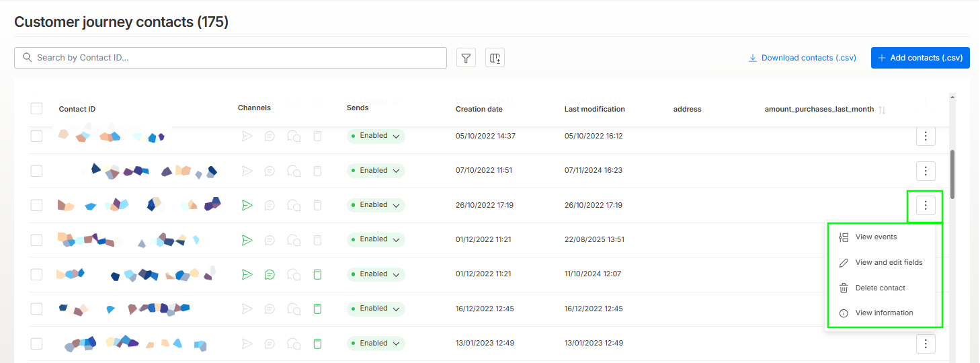Viewport: 980px width, 363px height.
Task: Click the sort arrows on amount_purchases_last_month column
Action: pyautogui.click(x=882, y=110)
